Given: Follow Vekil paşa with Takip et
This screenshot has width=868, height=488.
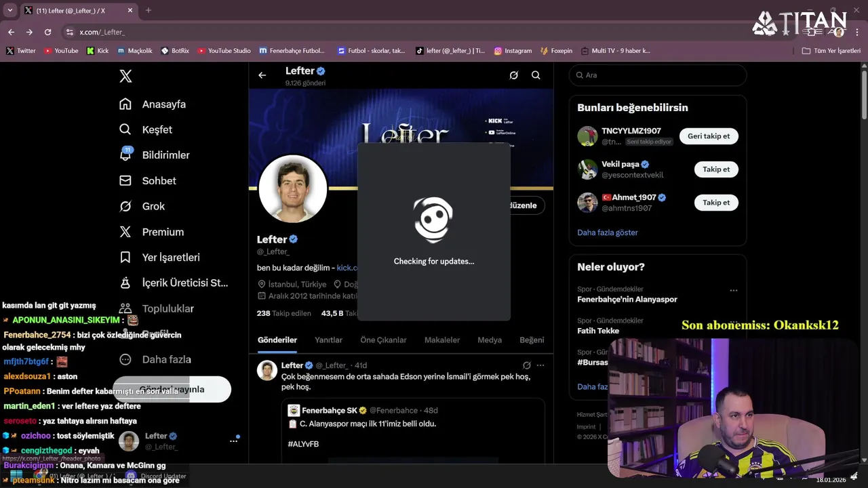Looking at the screenshot, I should tap(716, 169).
